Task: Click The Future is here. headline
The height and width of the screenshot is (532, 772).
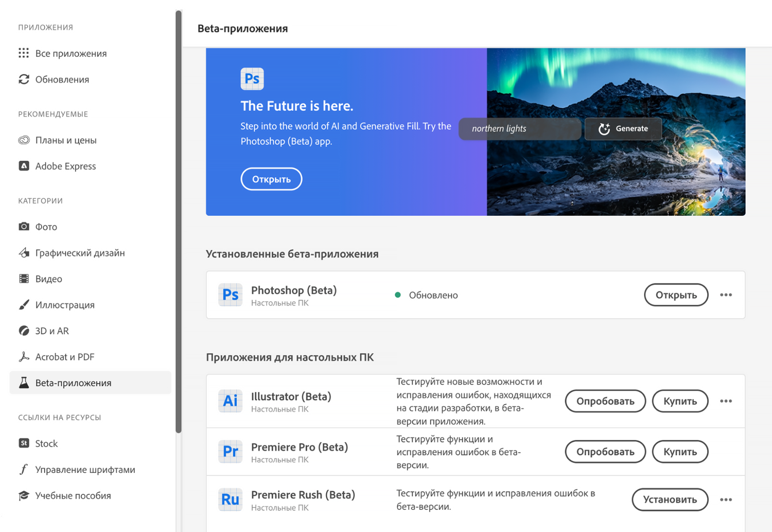Action: click(297, 106)
